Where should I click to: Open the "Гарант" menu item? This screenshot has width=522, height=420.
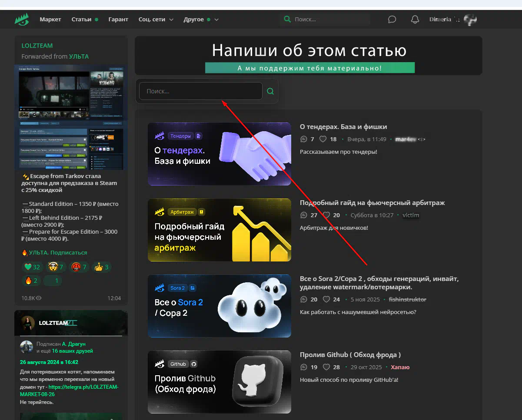click(x=118, y=20)
